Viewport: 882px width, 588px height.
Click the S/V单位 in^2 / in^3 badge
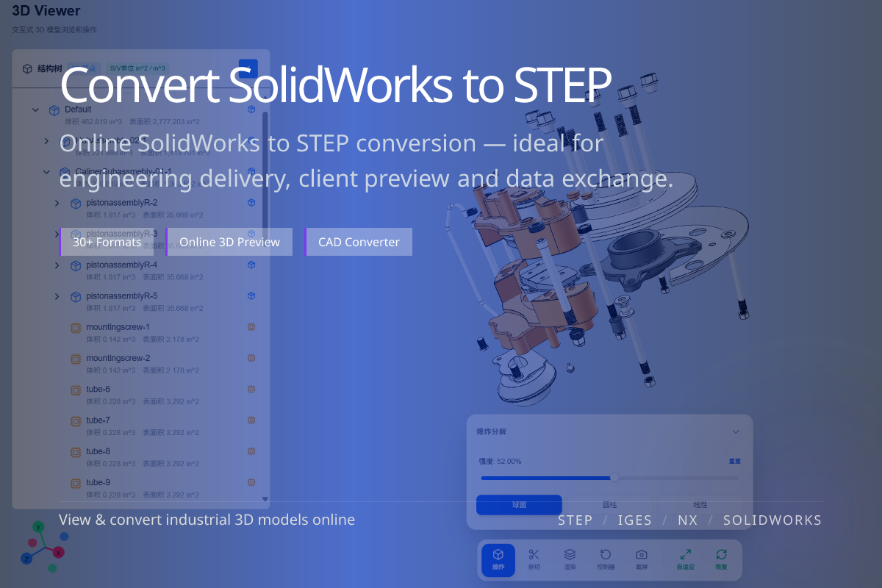[137, 68]
